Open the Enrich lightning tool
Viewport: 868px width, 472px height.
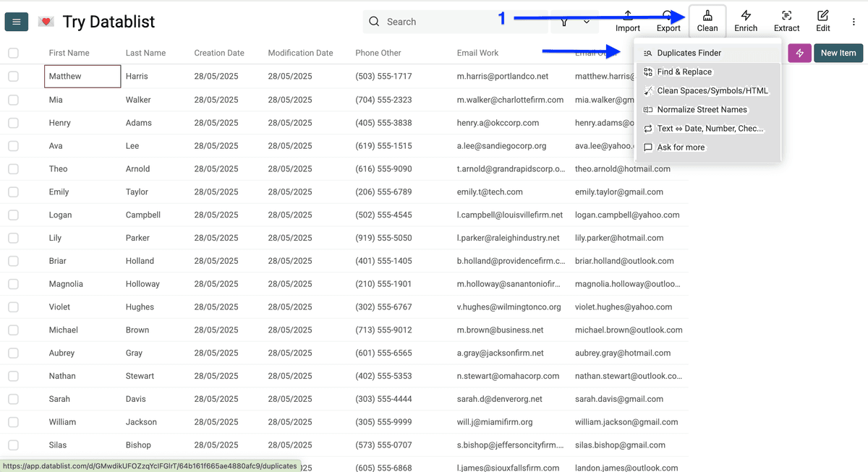746,21
